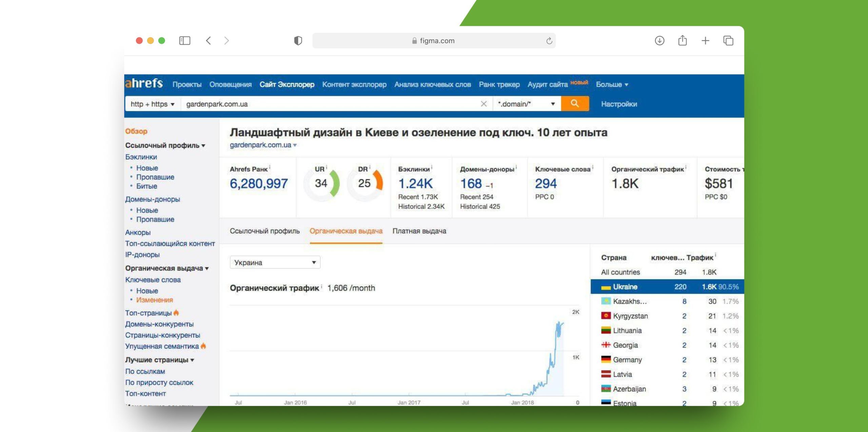The image size is (868, 432).
Task: Reload the page using refresh icon
Action: point(549,41)
